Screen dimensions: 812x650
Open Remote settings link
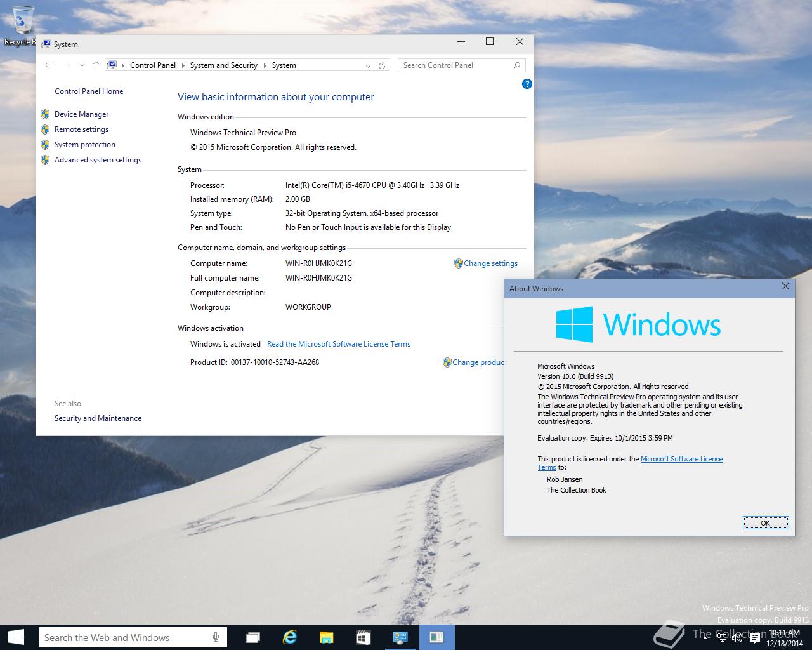coord(81,129)
